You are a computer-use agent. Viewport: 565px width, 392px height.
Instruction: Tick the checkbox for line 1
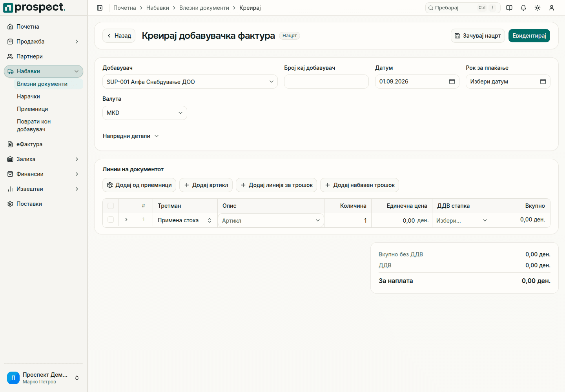click(x=111, y=220)
